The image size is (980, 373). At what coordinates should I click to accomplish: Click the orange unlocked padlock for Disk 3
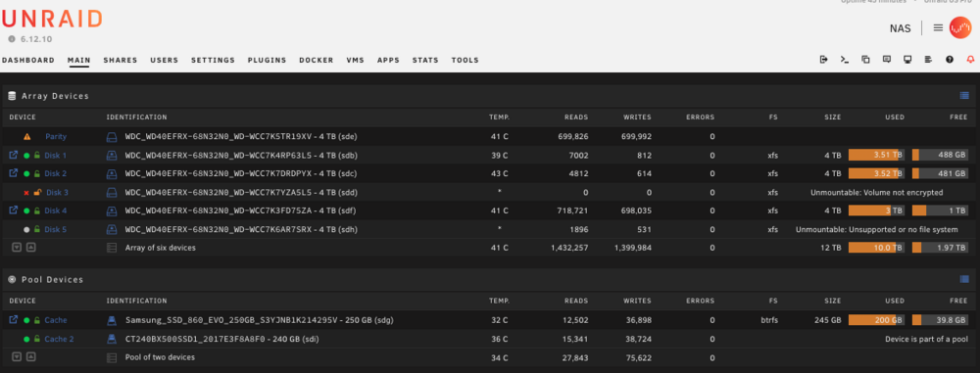(37, 193)
